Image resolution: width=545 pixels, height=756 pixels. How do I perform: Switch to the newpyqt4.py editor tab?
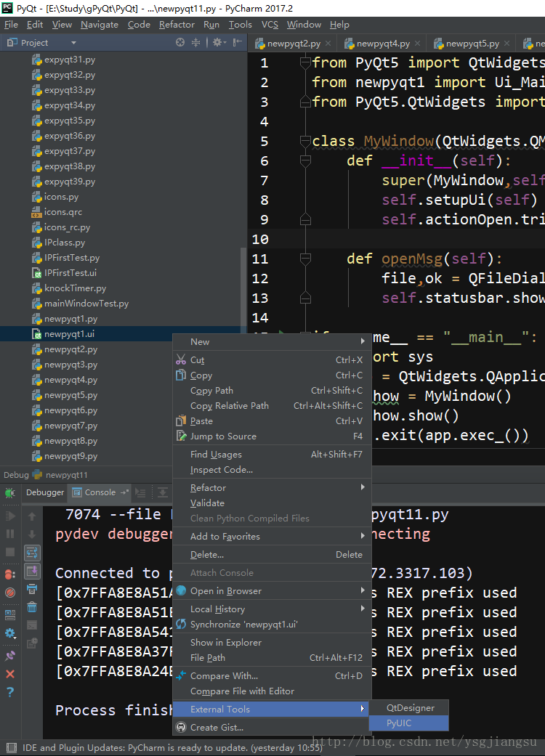tap(383, 44)
